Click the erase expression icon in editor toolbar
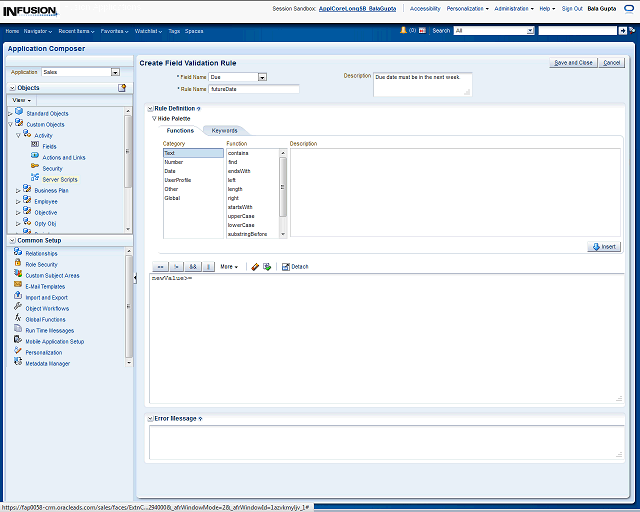 (x=255, y=267)
